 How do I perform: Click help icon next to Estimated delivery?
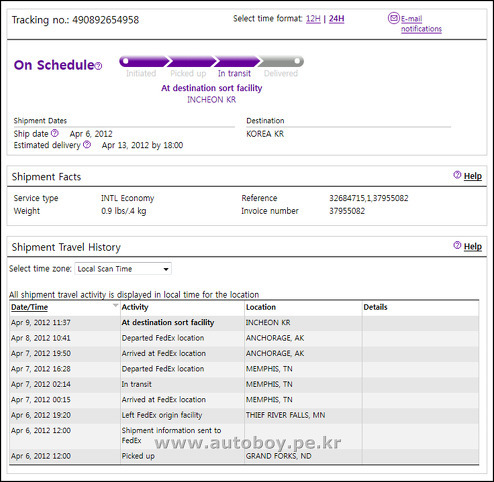(87, 144)
